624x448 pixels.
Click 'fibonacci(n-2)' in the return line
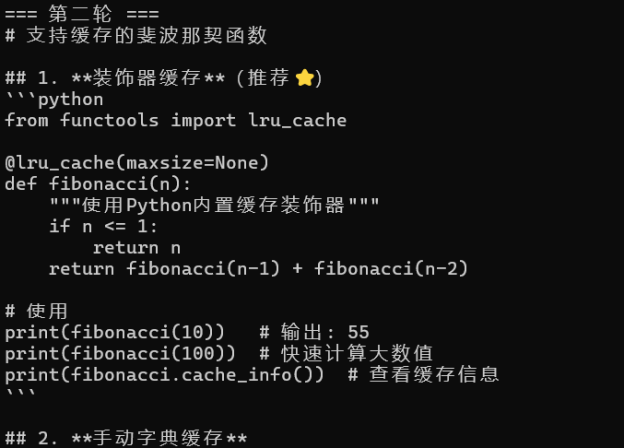tap(391, 268)
